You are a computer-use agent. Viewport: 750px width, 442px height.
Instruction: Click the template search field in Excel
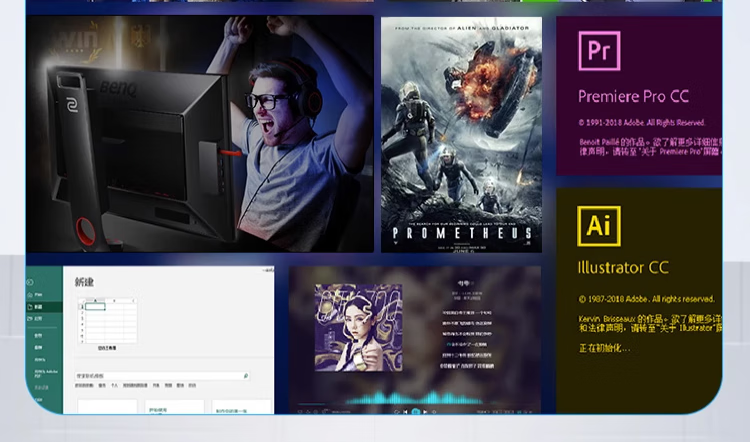coord(162,376)
